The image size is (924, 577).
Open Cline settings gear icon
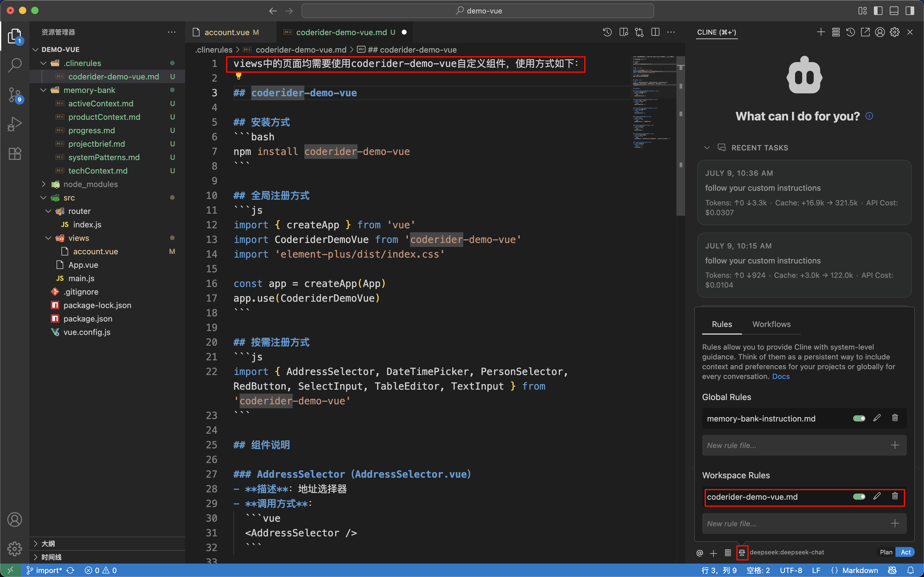[894, 32]
